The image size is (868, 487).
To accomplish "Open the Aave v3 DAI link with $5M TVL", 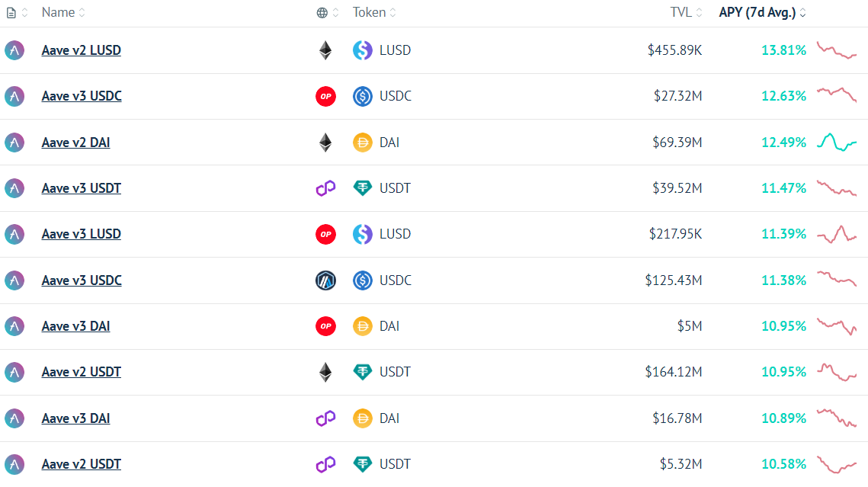I will pyautogui.click(x=76, y=326).
